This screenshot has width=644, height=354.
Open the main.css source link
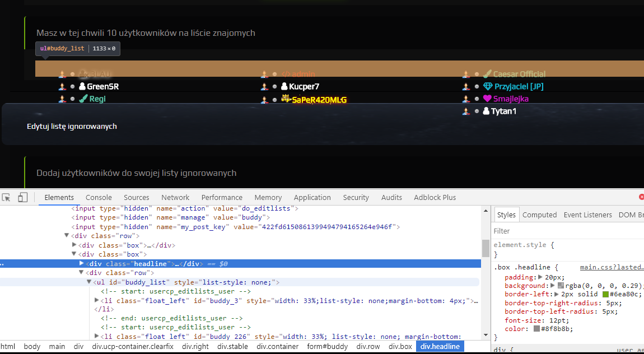pos(612,267)
